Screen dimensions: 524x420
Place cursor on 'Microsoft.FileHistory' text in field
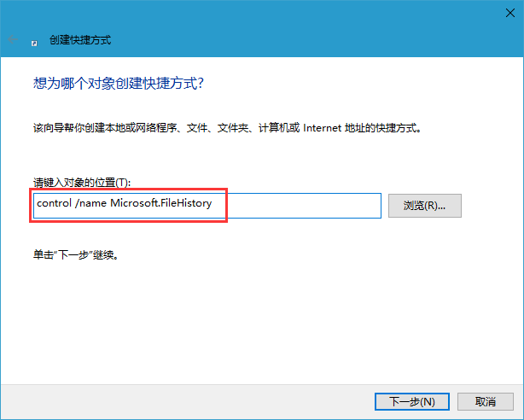click(x=160, y=204)
